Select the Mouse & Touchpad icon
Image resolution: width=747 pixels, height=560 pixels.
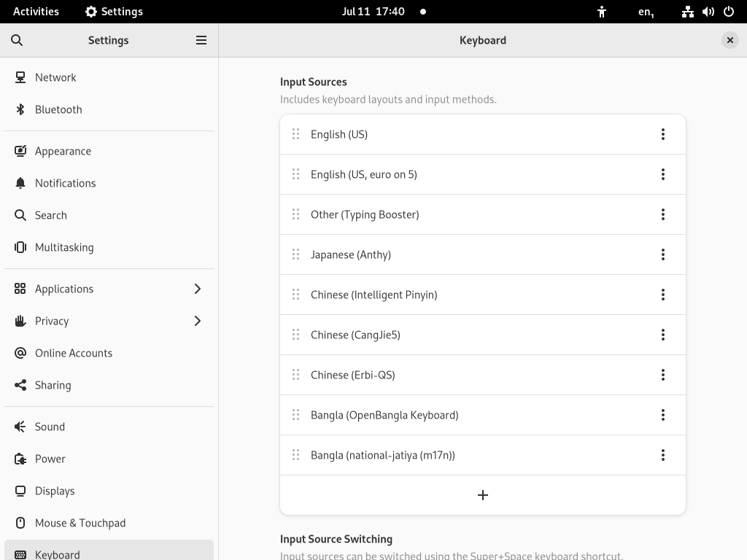21,523
